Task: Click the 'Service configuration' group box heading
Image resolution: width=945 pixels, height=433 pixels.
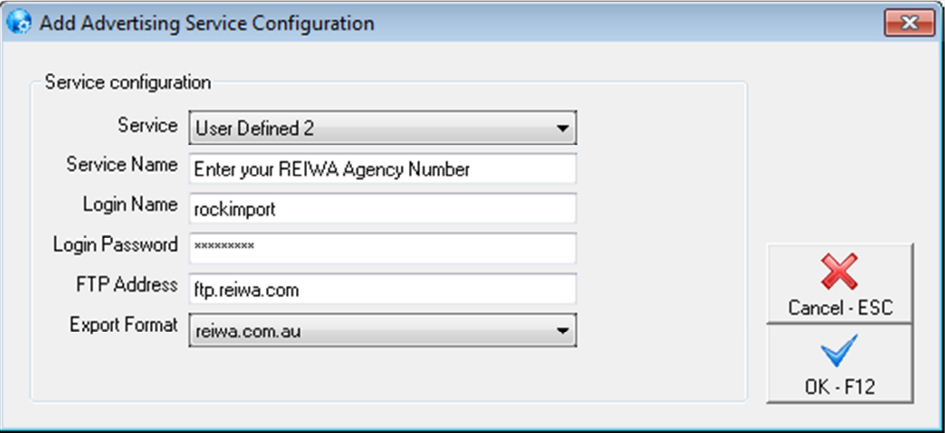Action: point(128,81)
